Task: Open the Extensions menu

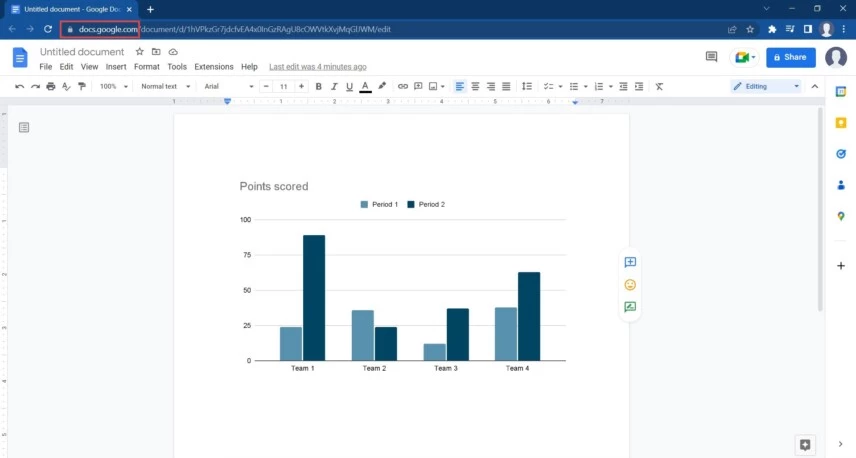Action: [x=213, y=67]
